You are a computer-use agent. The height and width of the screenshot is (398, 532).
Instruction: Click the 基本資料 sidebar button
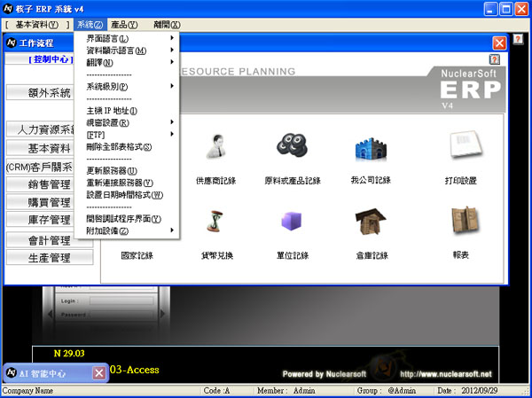41,148
